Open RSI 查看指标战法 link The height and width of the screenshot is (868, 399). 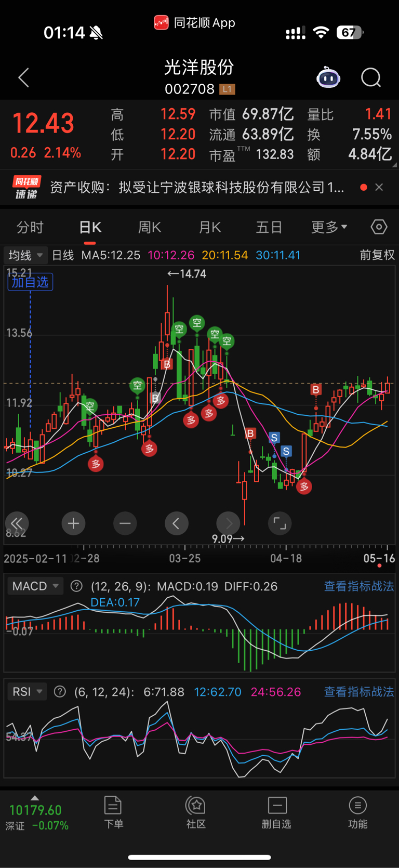[x=359, y=692]
